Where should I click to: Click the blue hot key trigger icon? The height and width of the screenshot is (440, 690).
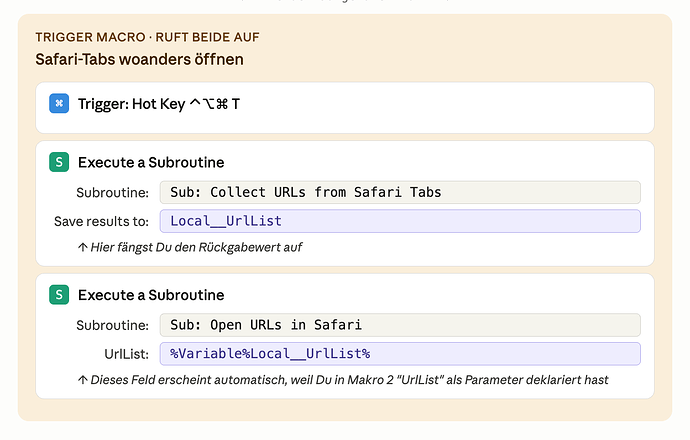click(59, 103)
